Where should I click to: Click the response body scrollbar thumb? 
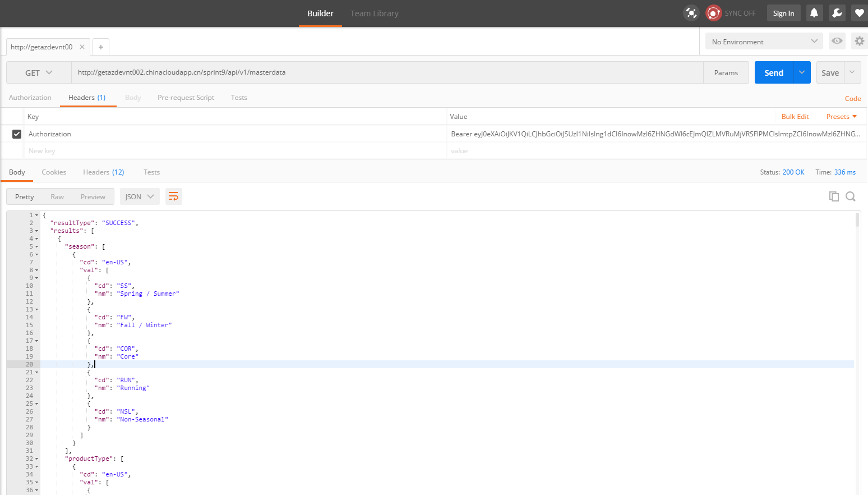tap(857, 220)
